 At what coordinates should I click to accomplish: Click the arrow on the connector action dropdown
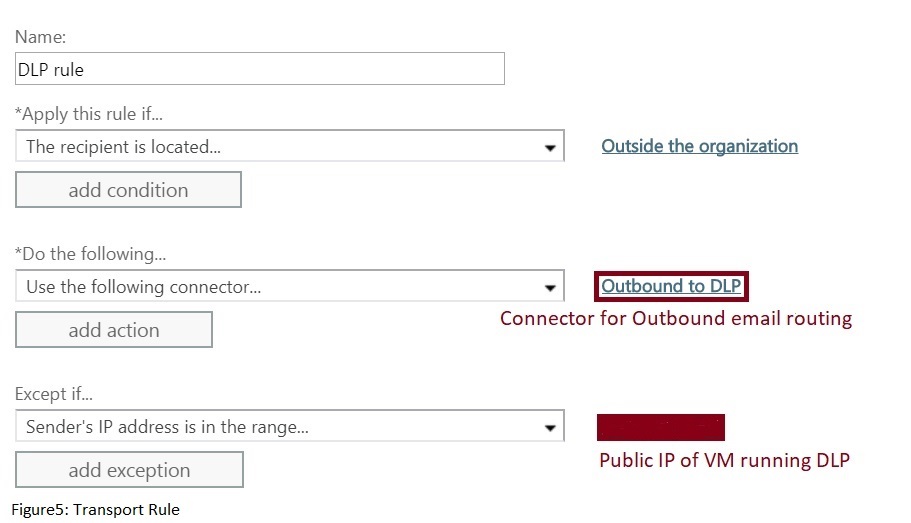(550, 288)
